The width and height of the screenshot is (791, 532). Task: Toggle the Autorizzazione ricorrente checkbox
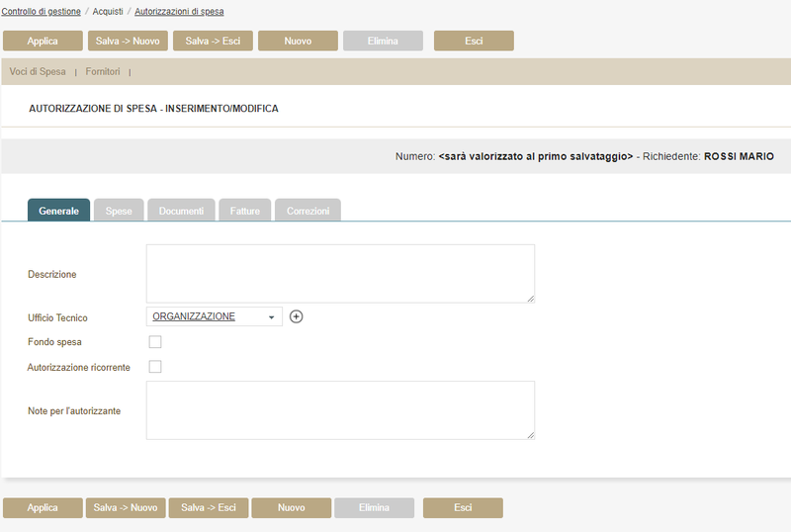click(154, 367)
